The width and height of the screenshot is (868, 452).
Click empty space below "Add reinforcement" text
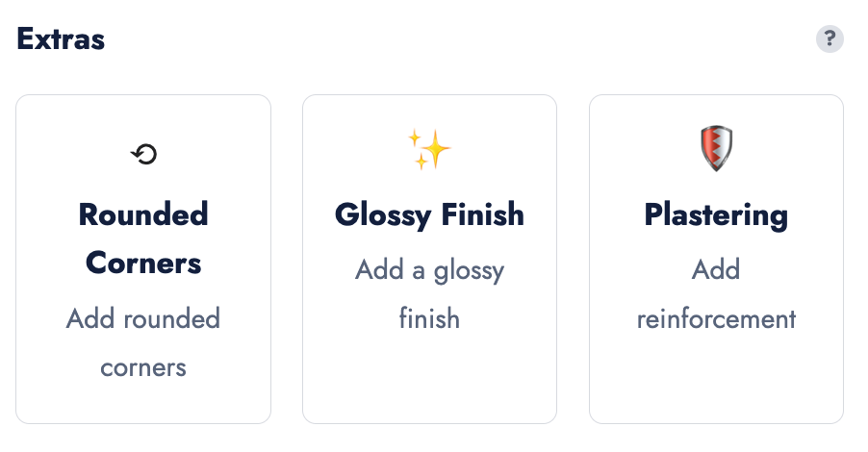pos(716,380)
